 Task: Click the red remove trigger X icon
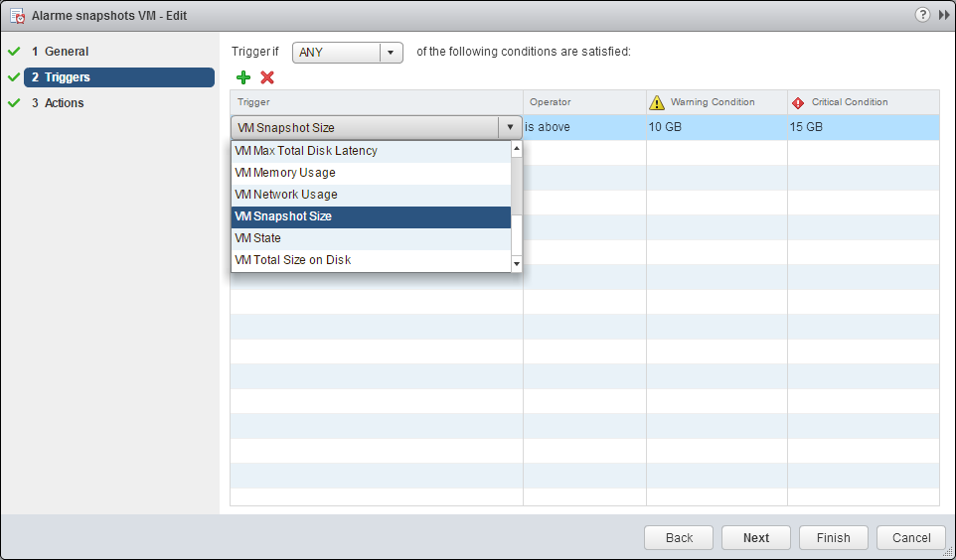pyautogui.click(x=267, y=77)
